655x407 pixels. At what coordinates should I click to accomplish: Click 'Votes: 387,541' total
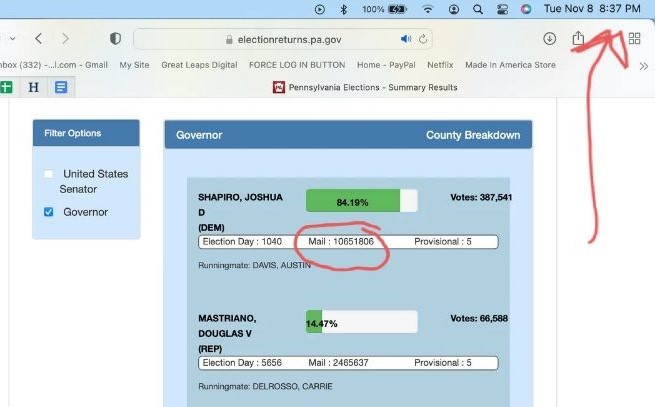(x=481, y=197)
